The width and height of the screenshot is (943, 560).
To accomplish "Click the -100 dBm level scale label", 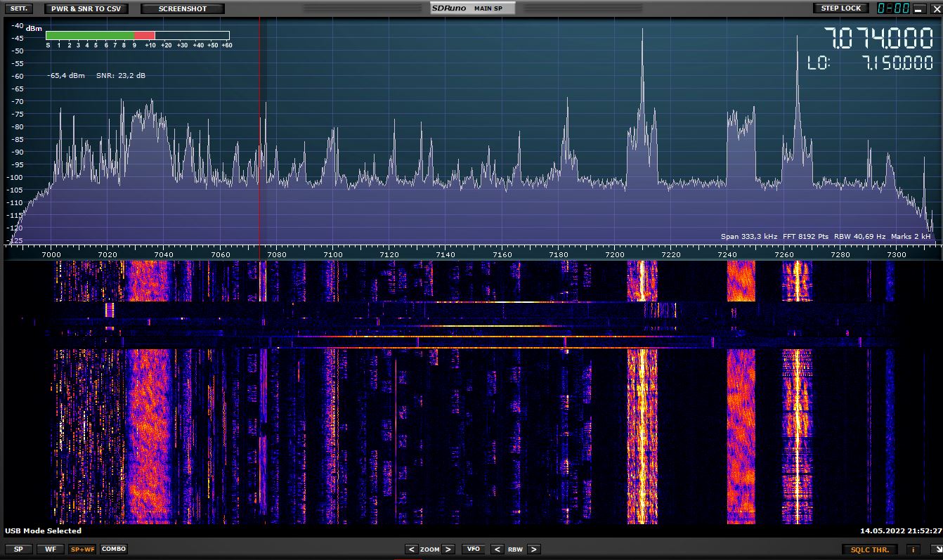I will click(13, 177).
